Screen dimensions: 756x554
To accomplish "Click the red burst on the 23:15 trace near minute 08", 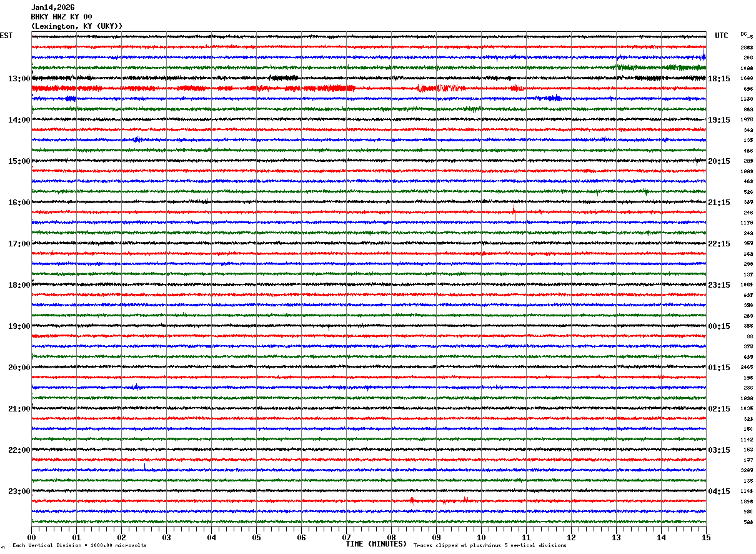I will (x=412, y=501).
